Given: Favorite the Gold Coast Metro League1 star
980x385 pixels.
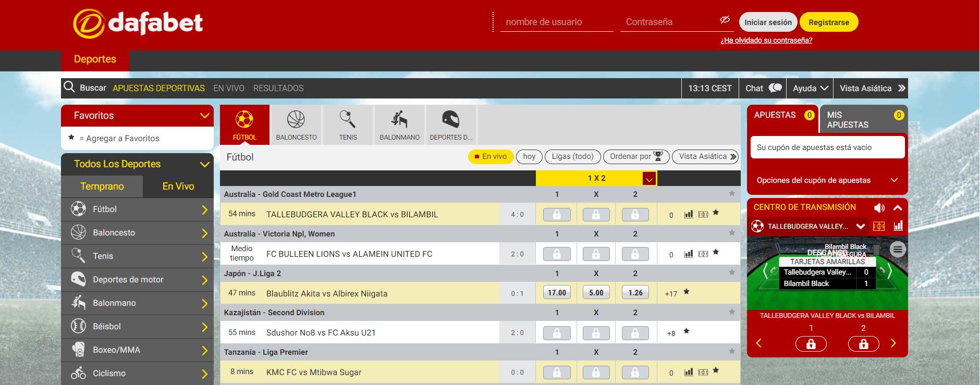Looking at the screenshot, I should (732, 193).
